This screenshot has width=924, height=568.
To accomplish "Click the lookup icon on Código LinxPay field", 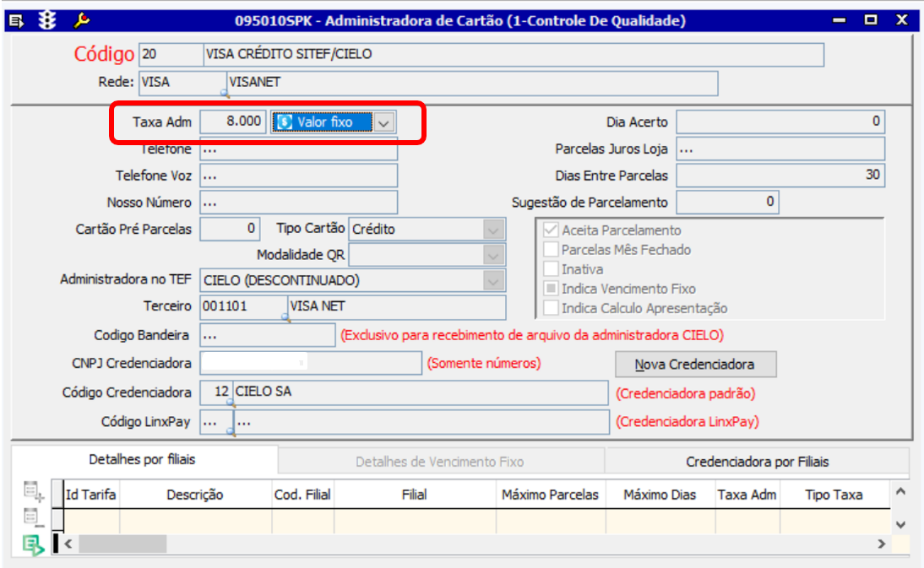I will (231, 433).
